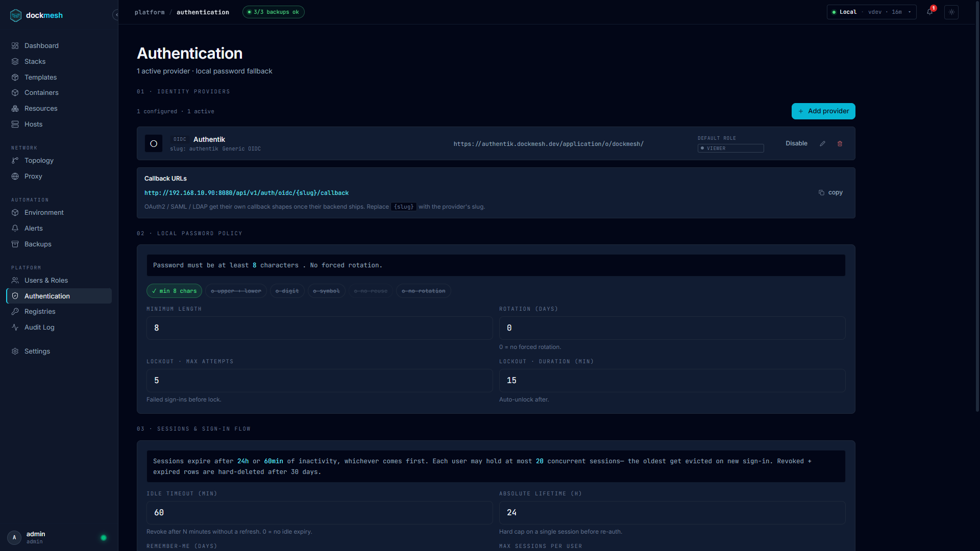Disable the Authentik provider
This screenshot has width=980, height=551.
point(796,143)
